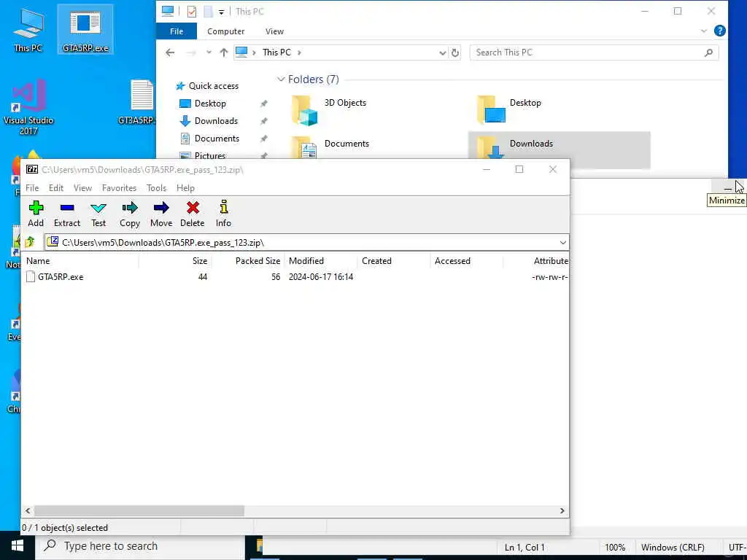Sort archive list by Accessed column
Viewport: 747px width, 560px height.
466,261
